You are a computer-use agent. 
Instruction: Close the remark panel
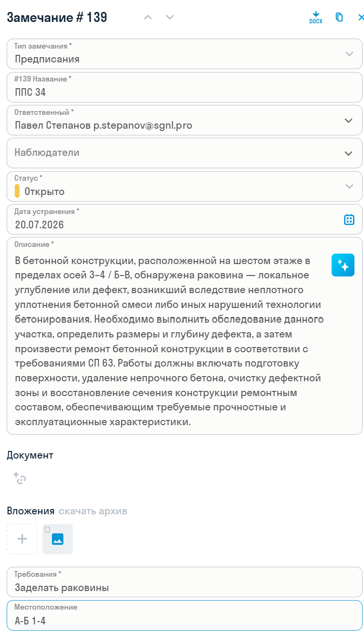(361, 17)
